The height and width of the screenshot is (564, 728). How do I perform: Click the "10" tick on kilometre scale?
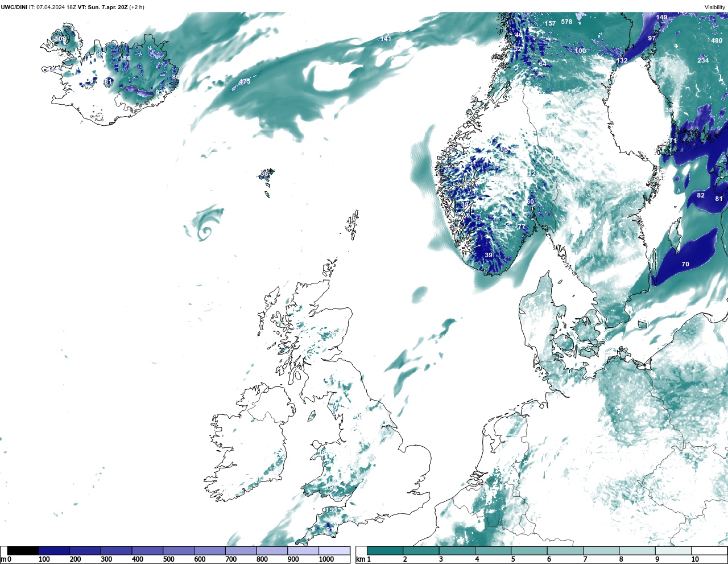pyautogui.click(x=695, y=559)
